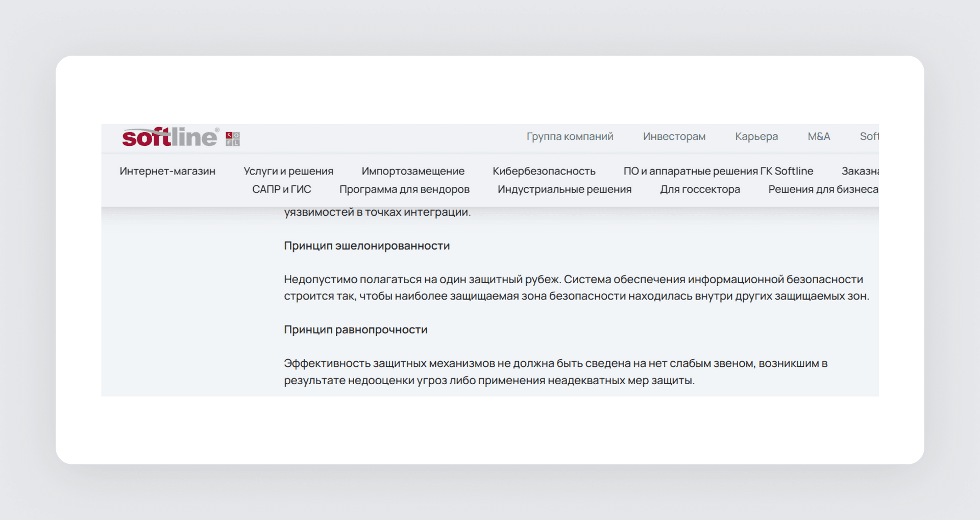Click the SOFL ticker badge icon
The height and width of the screenshot is (520, 980).
pyautogui.click(x=233, y=139)
